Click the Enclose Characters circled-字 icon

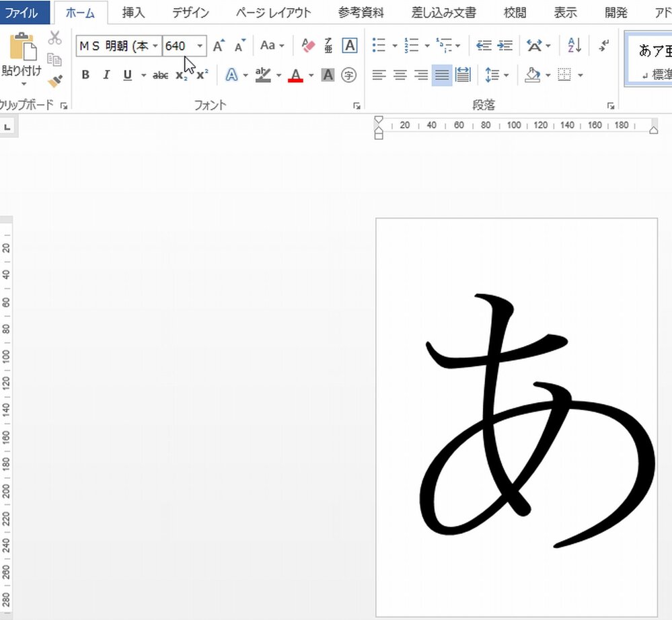click(348, 75)
